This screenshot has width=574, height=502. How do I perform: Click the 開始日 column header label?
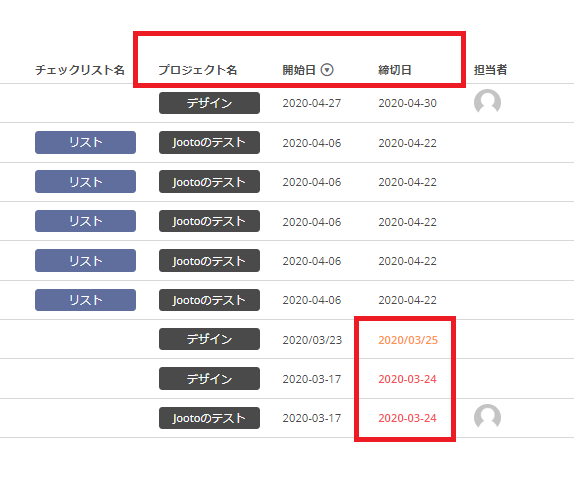tap(299, 70)
